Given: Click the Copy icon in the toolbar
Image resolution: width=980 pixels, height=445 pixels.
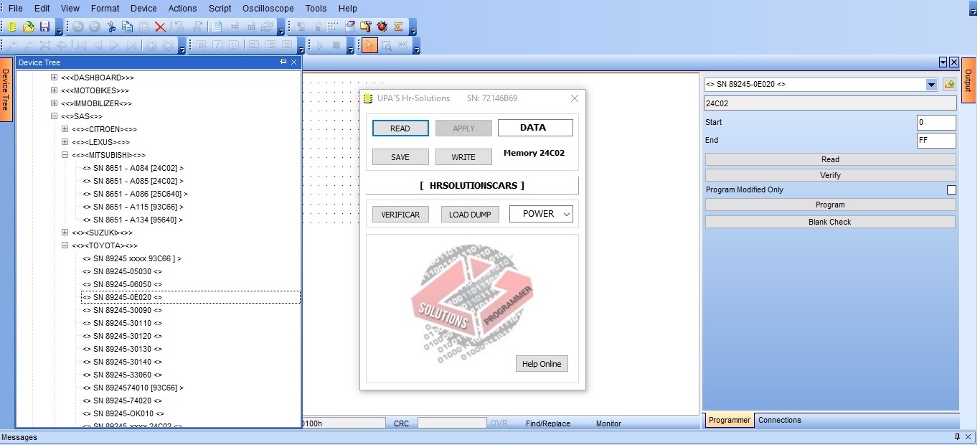Looking at the screenshot, I should point(128,27).
